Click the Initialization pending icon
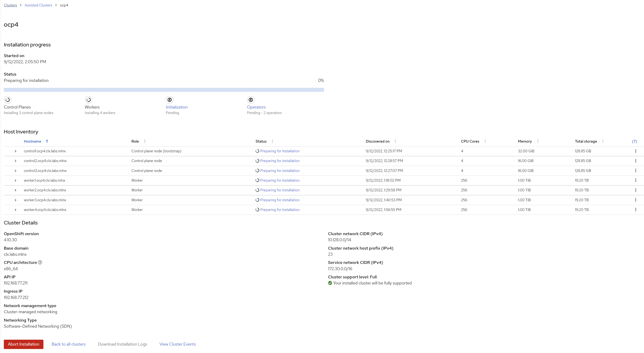Viewport: 644px width, 353px height. click(x=169, y=100)
